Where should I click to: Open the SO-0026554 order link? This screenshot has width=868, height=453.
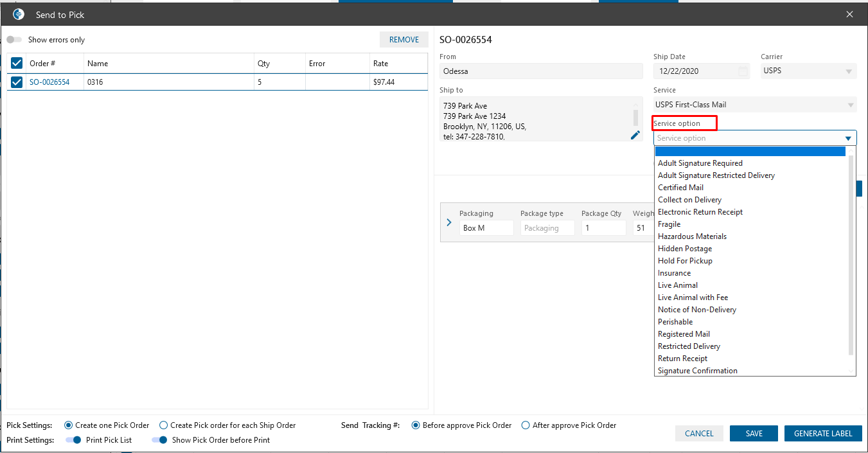coord(49,82)
